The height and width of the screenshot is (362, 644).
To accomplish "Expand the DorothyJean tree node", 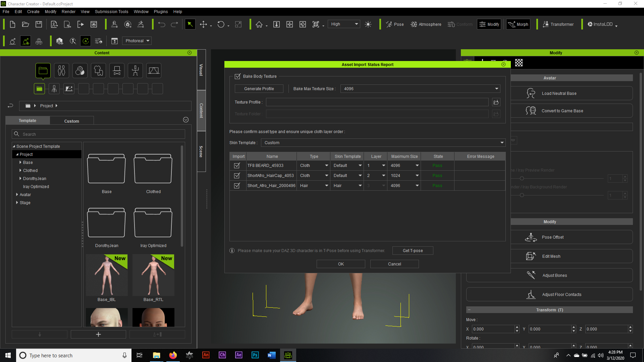I will 20,178.
